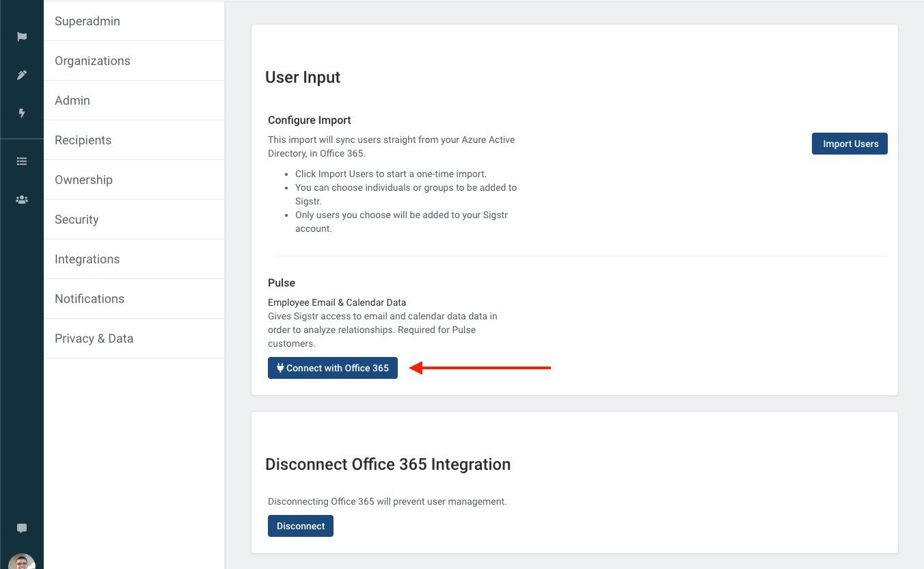Switch to Ownership section
924x569 pixels.
coord(134,180)
